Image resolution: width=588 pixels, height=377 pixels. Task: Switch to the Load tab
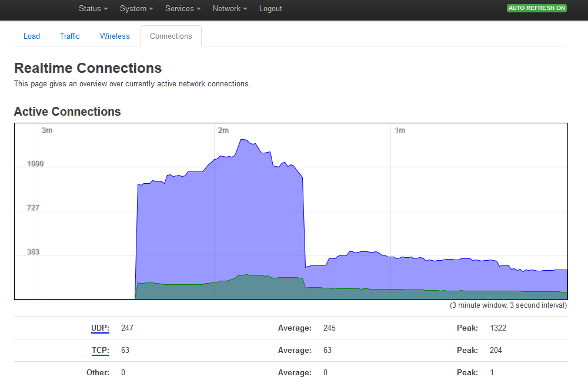pos(32,36)
